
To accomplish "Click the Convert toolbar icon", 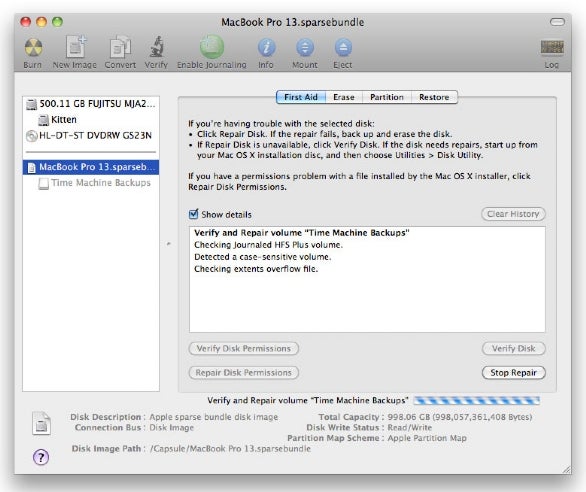I will pyautogui.click(x=120, y=47).
